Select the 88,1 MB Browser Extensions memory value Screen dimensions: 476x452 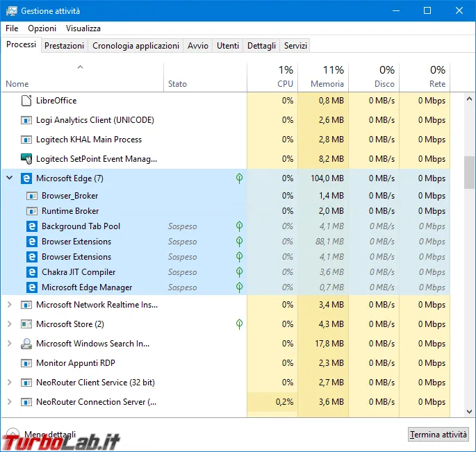point(329,242)
